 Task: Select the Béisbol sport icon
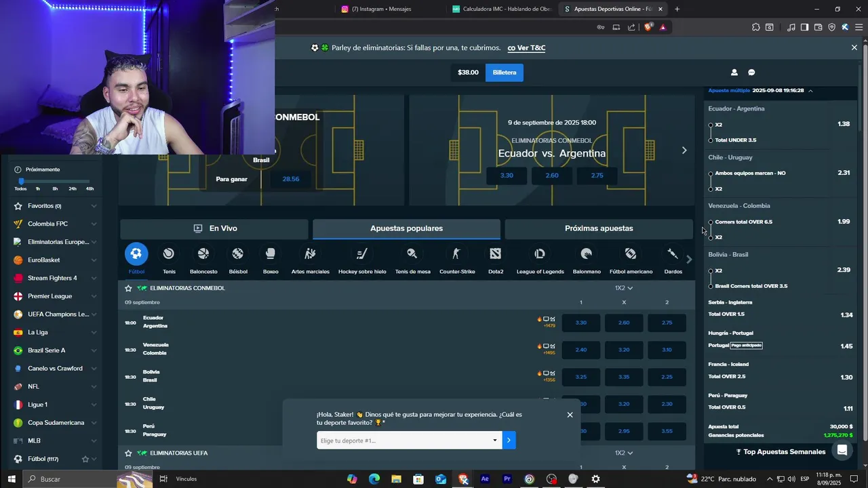pos(238,254)
